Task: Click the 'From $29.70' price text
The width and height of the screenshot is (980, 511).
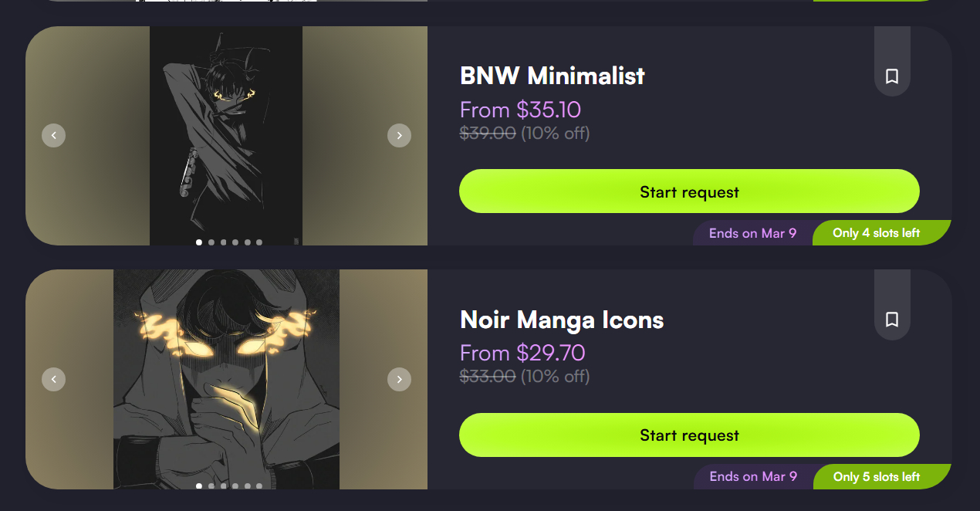Action: pos(522,353)
